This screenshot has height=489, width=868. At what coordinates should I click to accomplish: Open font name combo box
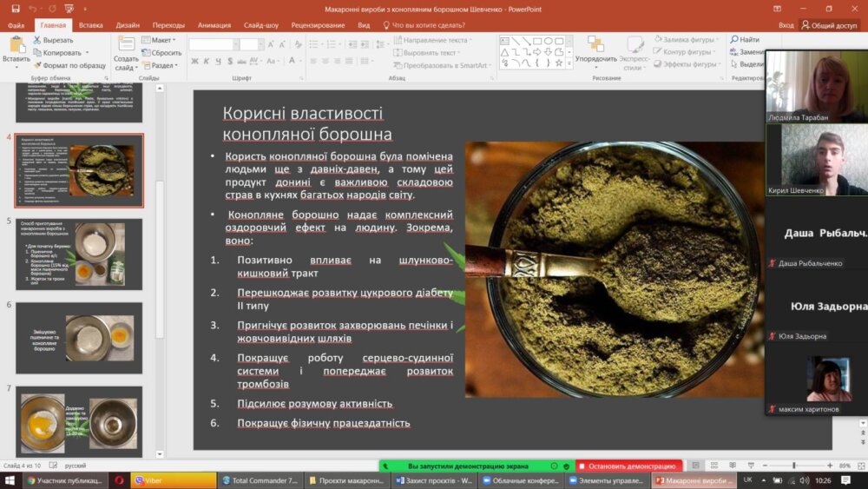tap(214, 44)
